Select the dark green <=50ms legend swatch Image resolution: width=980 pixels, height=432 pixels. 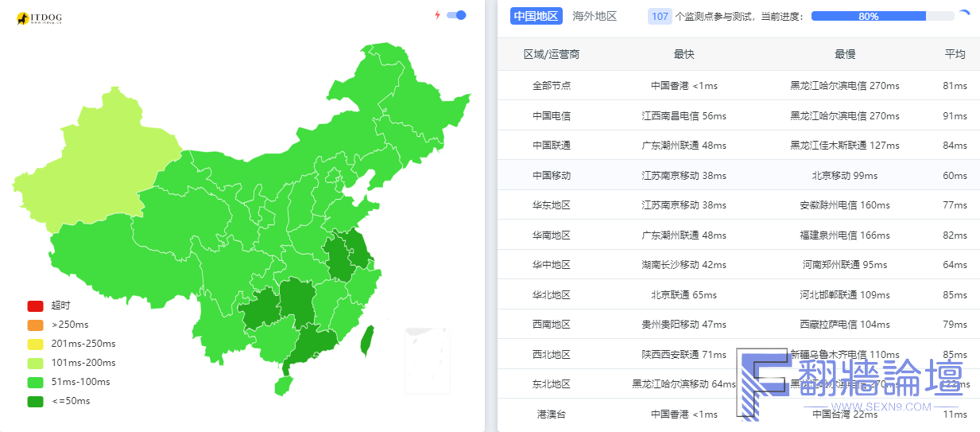point(35,401)
